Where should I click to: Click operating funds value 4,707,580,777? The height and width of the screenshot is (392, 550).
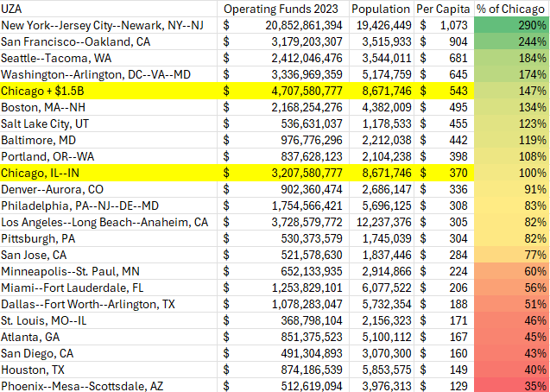click(x=283, y=91)
